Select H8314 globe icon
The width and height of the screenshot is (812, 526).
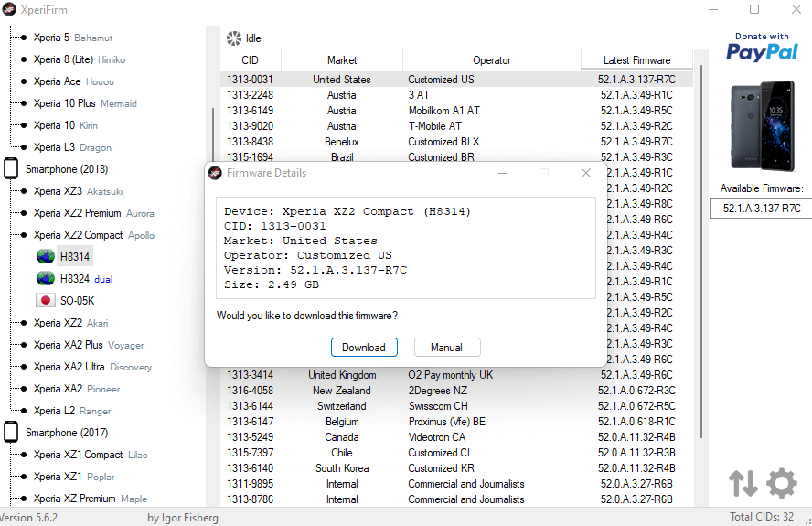tap(46, 256)
